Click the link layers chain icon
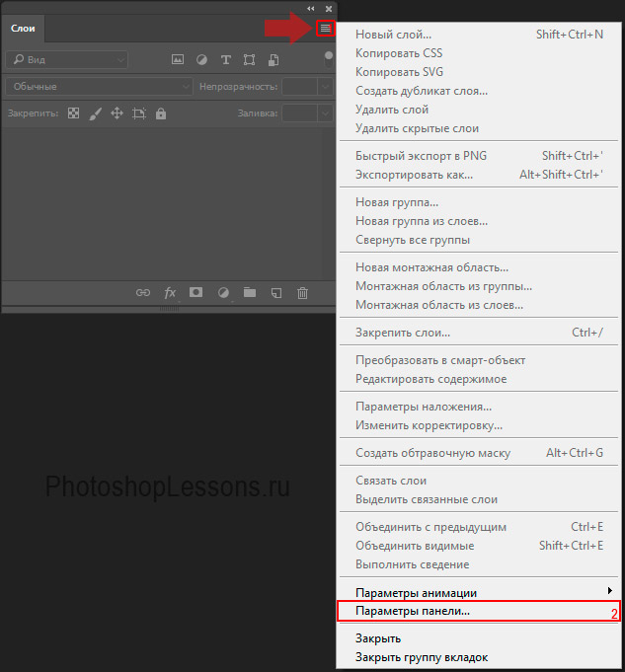Image resolution: width=625 pixels, height=672 pixels. click(143, 293)
